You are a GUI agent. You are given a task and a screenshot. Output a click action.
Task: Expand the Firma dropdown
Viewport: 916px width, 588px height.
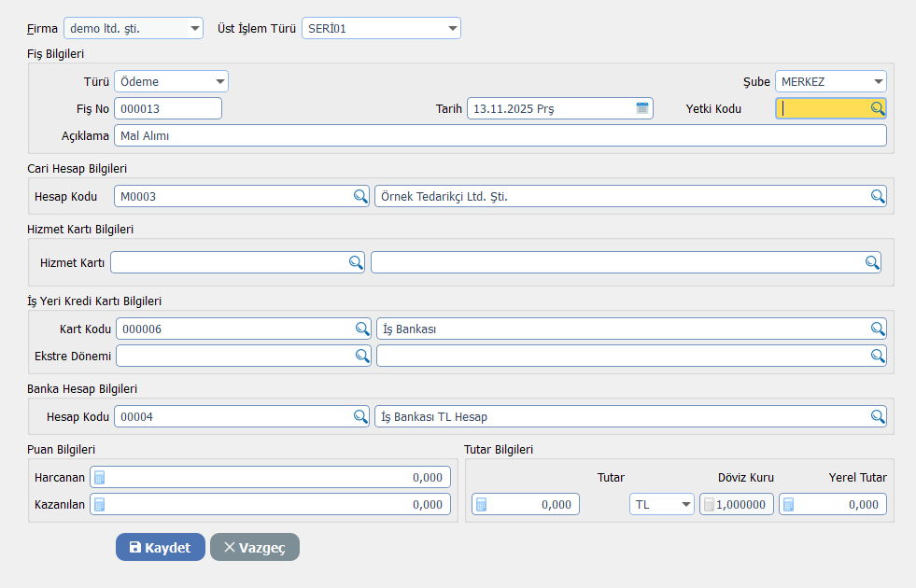(x=195, y=29)
